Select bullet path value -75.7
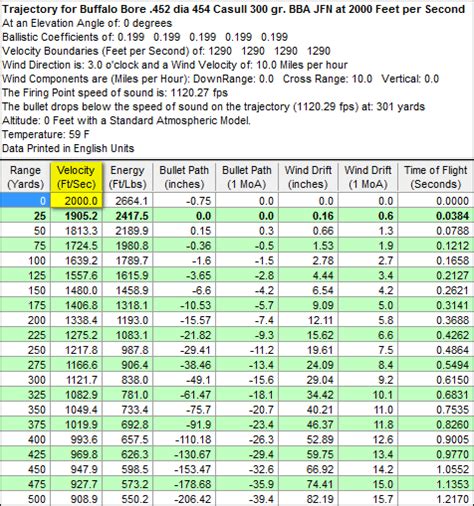The width and height of the screenshot is (474, 506). coord(184,410)
